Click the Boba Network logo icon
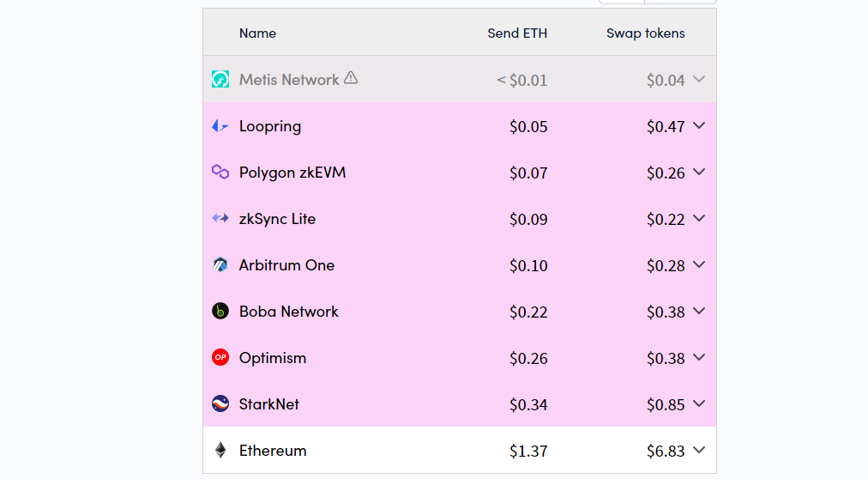This screenshot has height=479, width=868. point(220,312)
